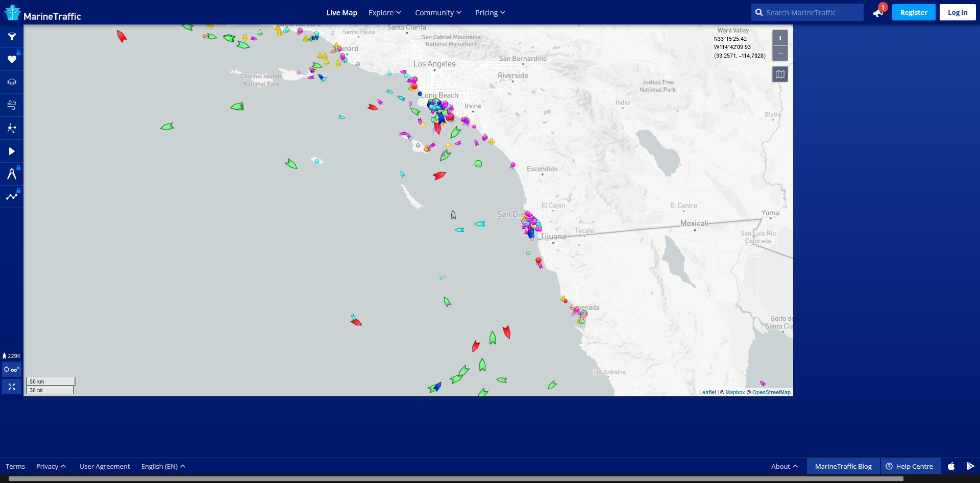Click the Los Angeles map label
Image resolution: width=980 pixels, height=483 pixels.
[x=434, y=64]
